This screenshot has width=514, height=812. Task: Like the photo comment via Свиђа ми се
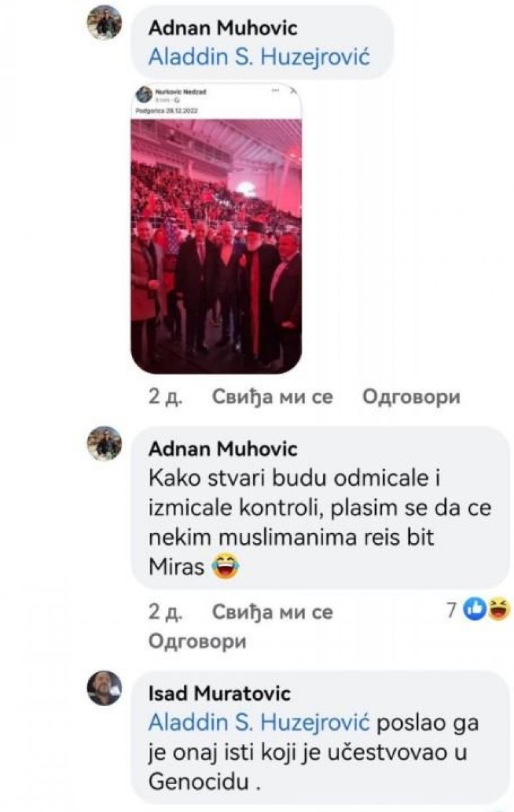coord(272,397)
